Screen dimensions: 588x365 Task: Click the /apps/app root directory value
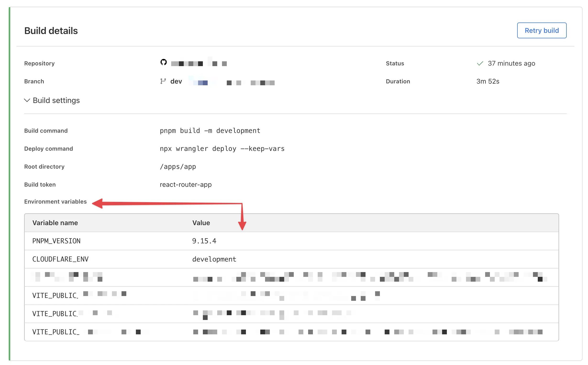178,167
